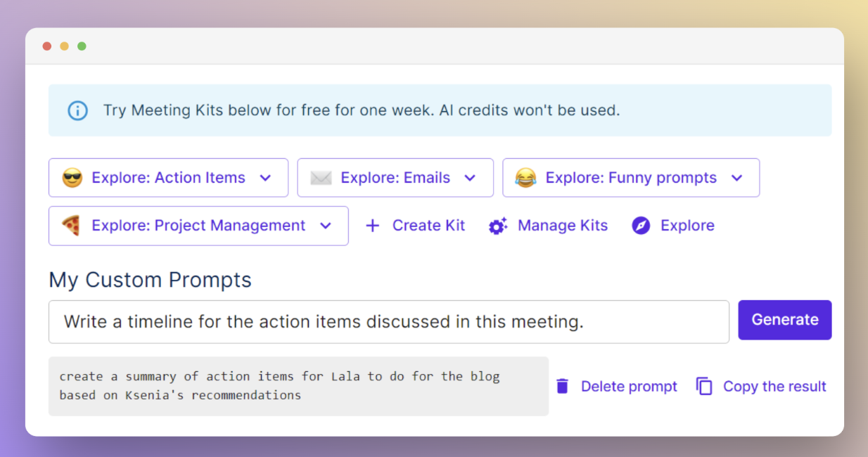Select Manage Kits
Image resolution: width=868 pixels, height=457 pixels.
pyautogui.click(x=562, y=225)
